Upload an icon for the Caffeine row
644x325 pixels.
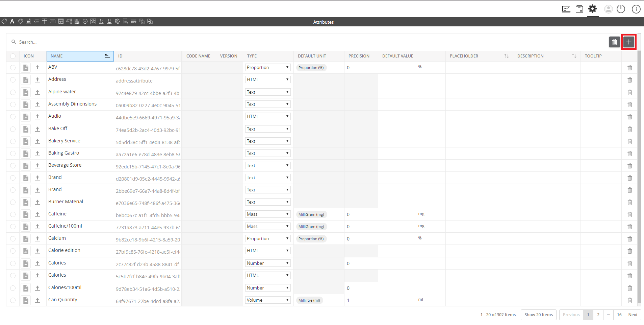click(37, 214)
